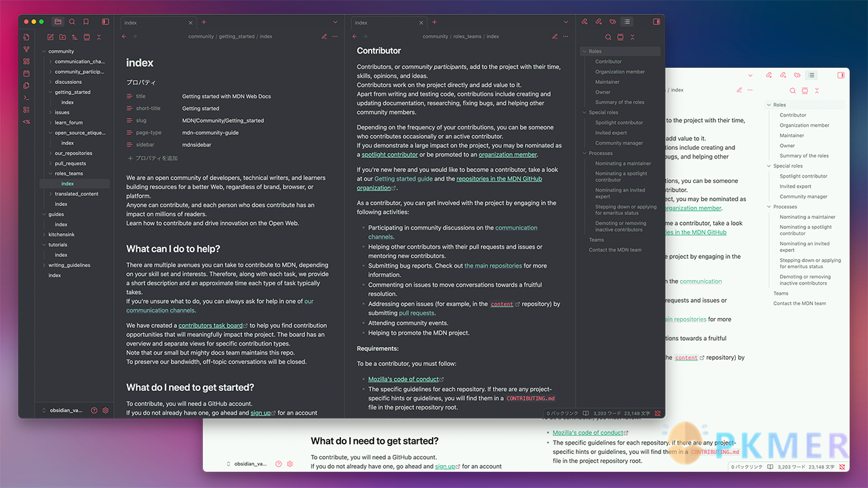This screenshot has width=868, height=488.
Task: Toggle the dark window's right sidebar
Action: 656,22
